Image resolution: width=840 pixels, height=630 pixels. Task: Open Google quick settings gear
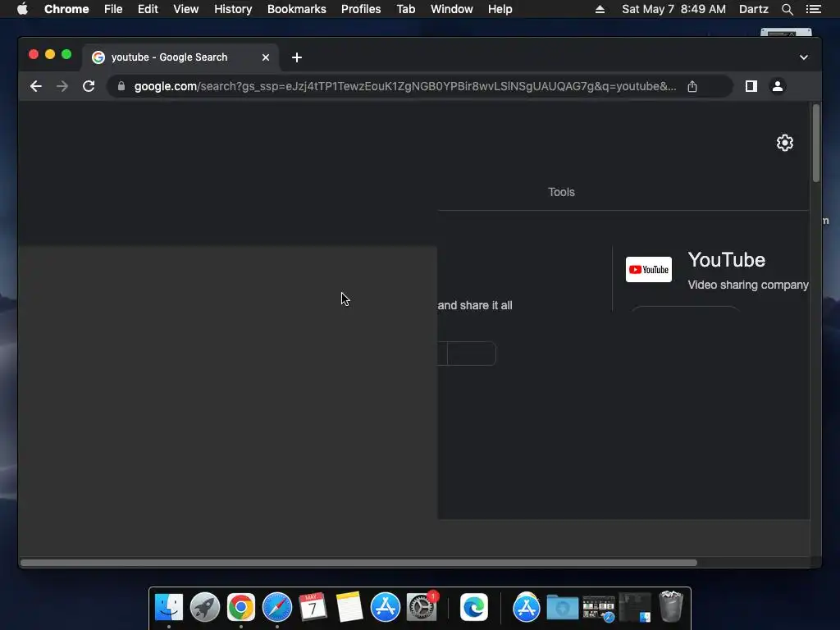(785, 143)
